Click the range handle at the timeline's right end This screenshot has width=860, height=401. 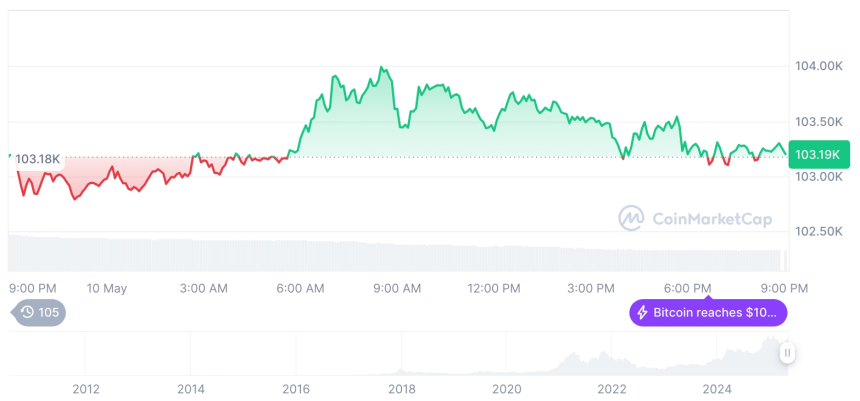point(788,352)
